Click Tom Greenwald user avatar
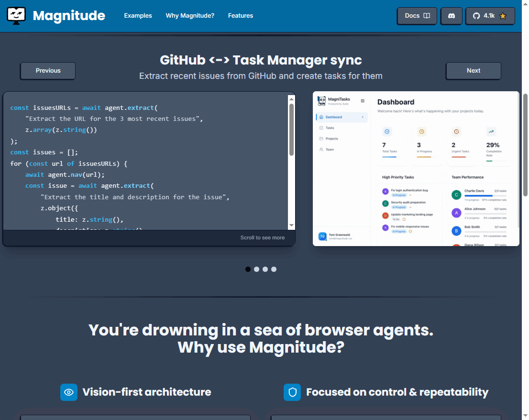The width and height of the screenshot is (529, 420). [322, 237]
